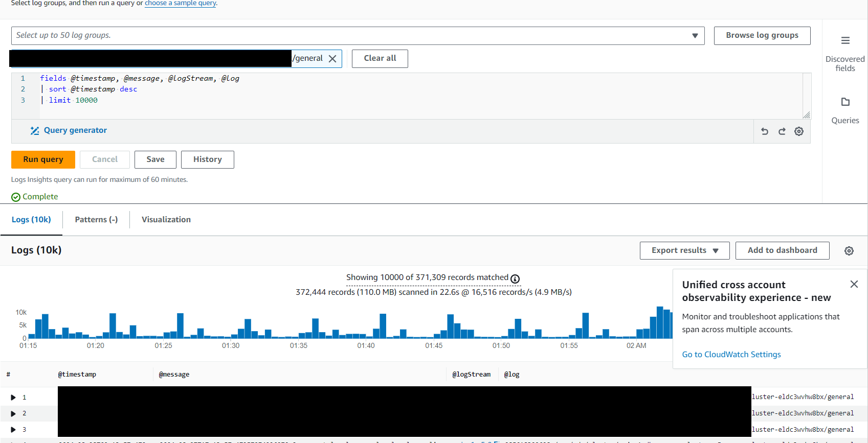868x443 pixels.
Task: Expand log row 3
Action: click(x=13, y=430)
